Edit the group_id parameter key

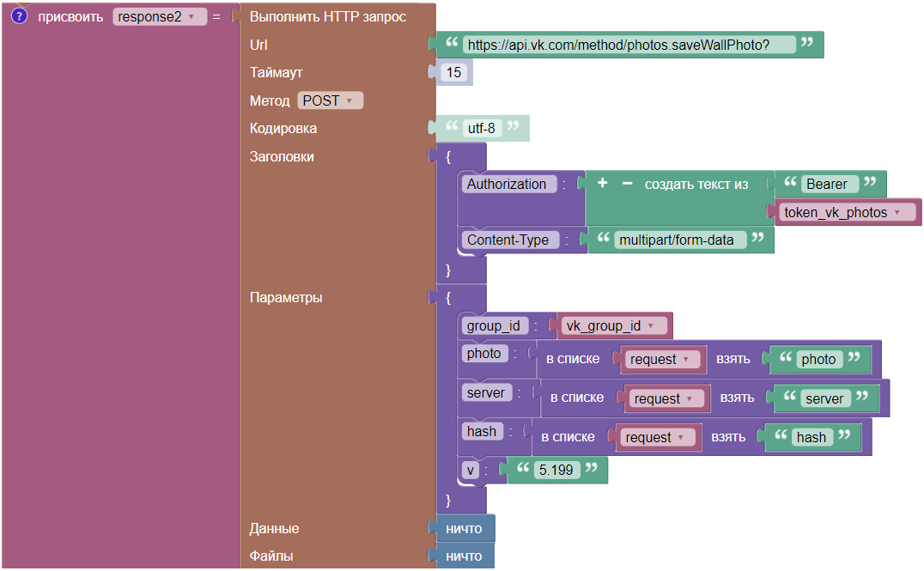[493, 325]
